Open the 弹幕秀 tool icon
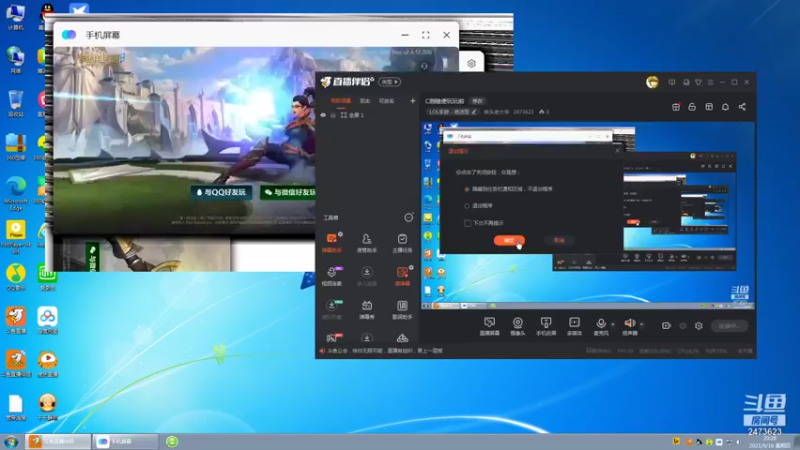 [x=367, y=309]
